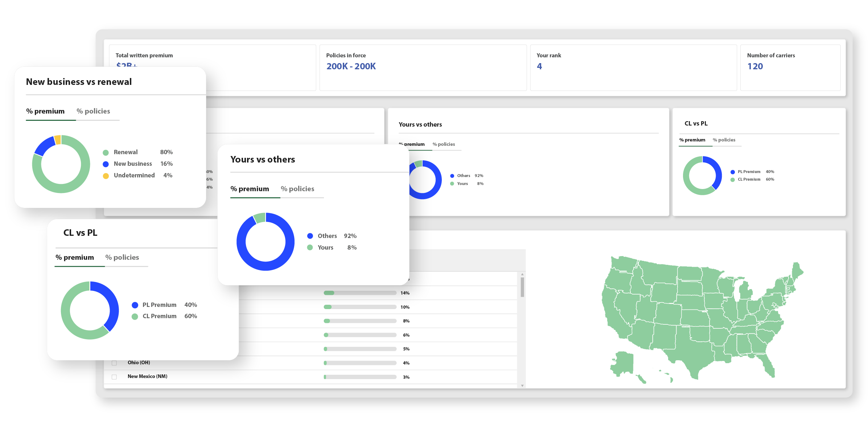Click the Total written premium label
The image size is (868, 427).
coord(144,55)
